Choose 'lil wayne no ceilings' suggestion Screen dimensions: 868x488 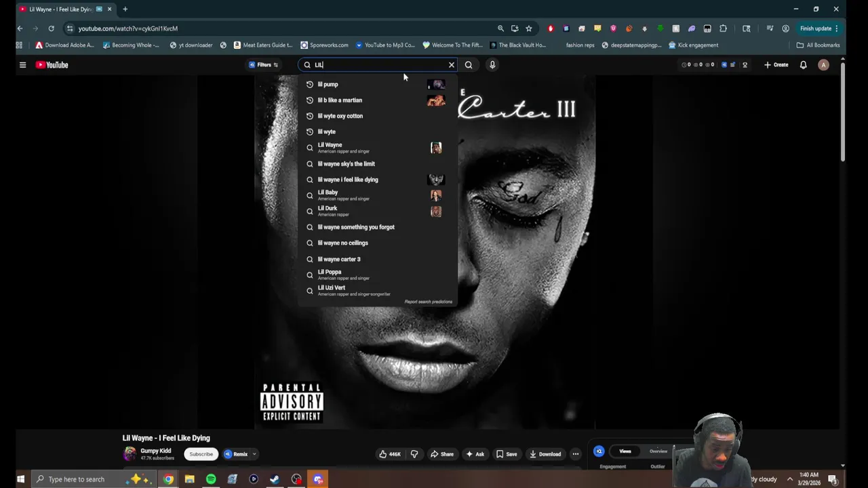(x=377, y=243)
